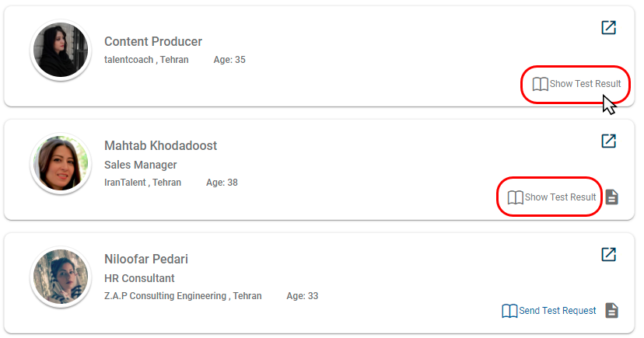The image size is (644, 338).
Task: Select the name Mahtab Khodadoost
Action: coord(160,146)
